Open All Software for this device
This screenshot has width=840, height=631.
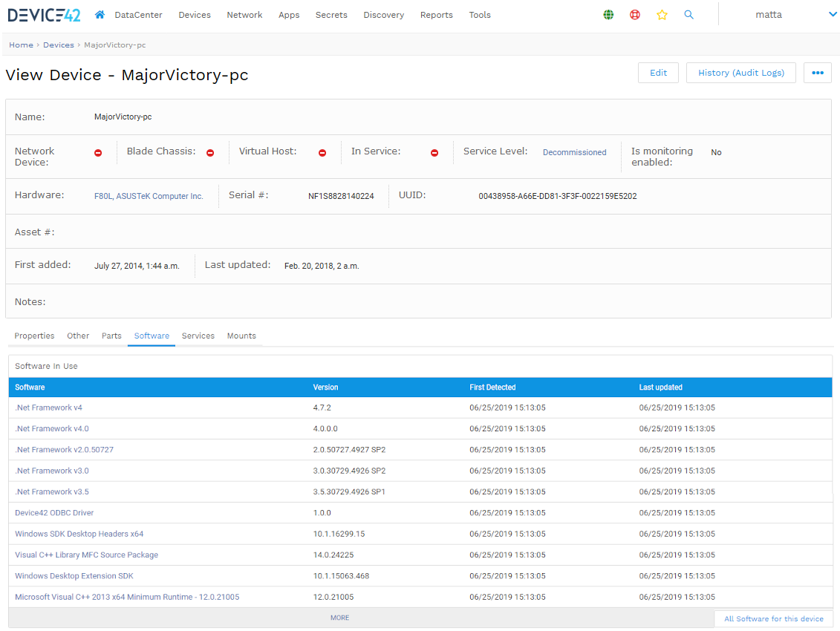[x=774, y=619]
